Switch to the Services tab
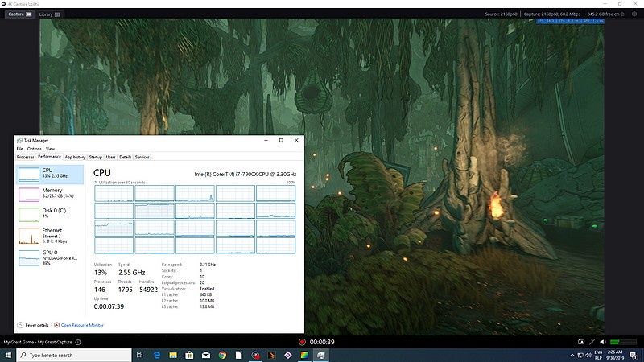The height and width of the screenshot is (362, 644). 142,157
